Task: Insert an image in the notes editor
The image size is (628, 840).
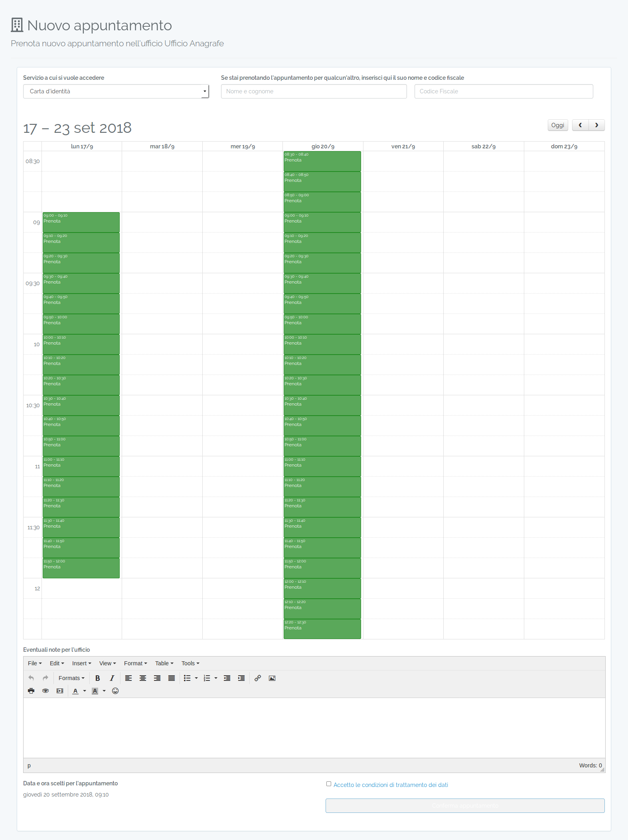Action: click(272, 678)
